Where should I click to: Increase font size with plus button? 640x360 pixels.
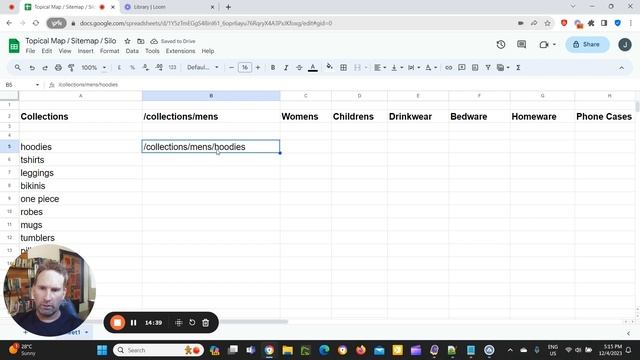pos(258,67)
